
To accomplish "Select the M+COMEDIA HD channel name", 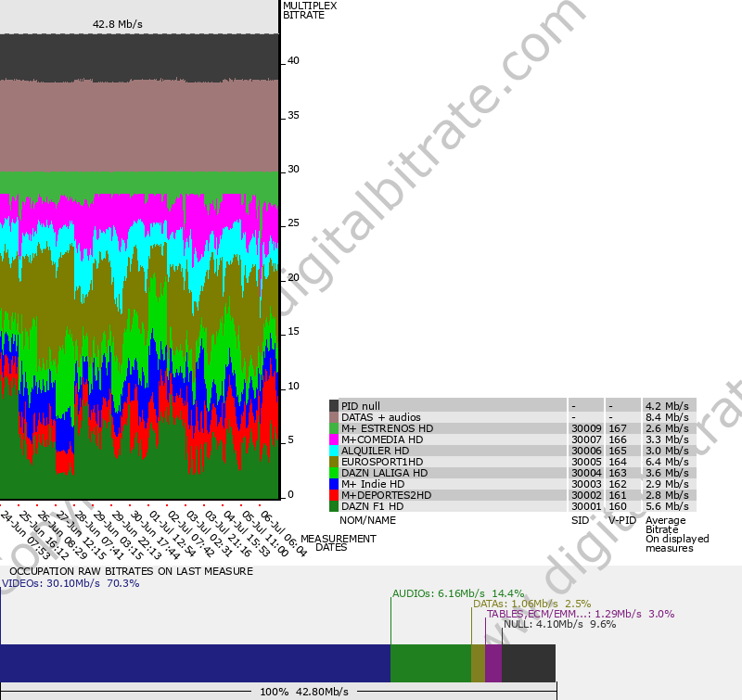I will tap(382, 439).
